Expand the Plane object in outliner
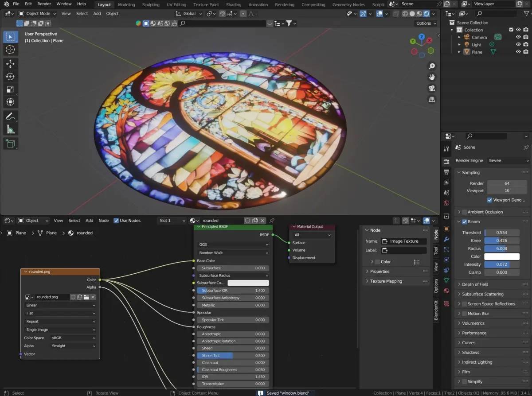This screenshot has height=396, width=532. tap(460, 52)
